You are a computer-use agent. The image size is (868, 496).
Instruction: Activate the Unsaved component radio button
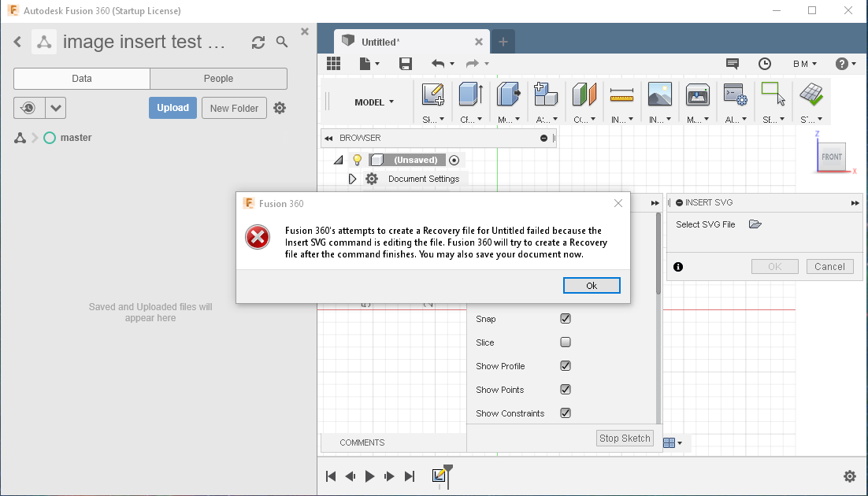454,160
